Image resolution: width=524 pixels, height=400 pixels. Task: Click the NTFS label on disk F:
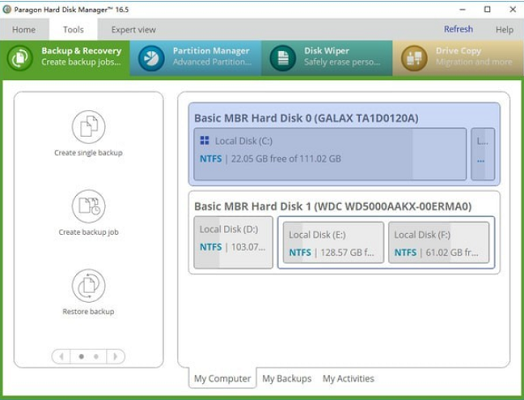pyautogui.click(x=405, y=252)
